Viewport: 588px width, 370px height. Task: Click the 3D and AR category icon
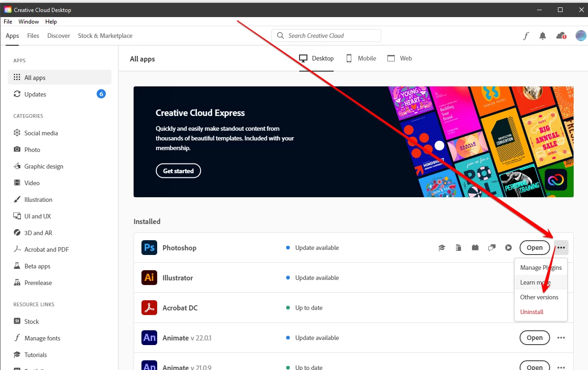tap(17, 233)
